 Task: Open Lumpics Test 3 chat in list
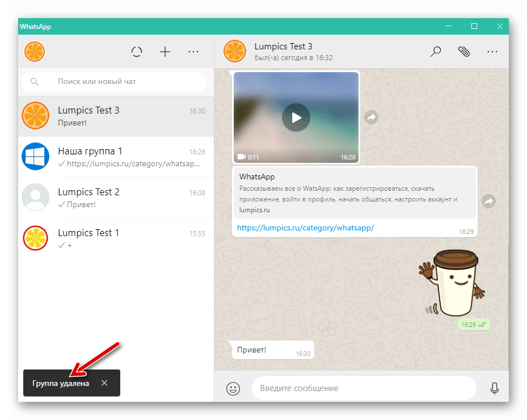116,116
